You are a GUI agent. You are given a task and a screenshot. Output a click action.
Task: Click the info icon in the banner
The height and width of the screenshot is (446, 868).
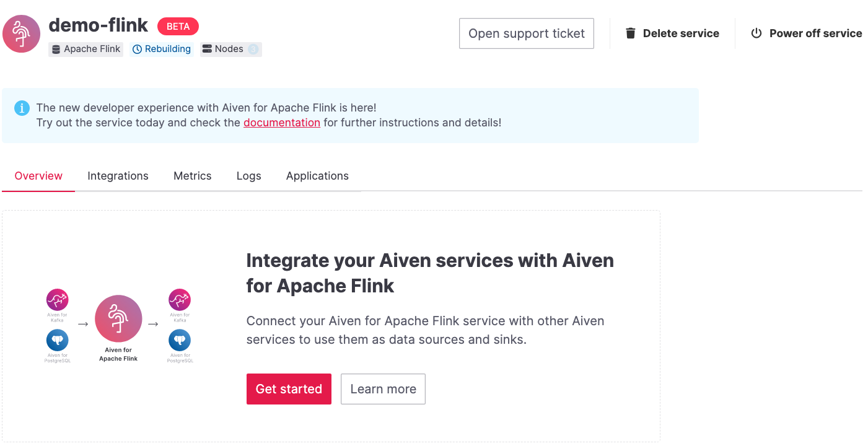click(x=22, y=108)
